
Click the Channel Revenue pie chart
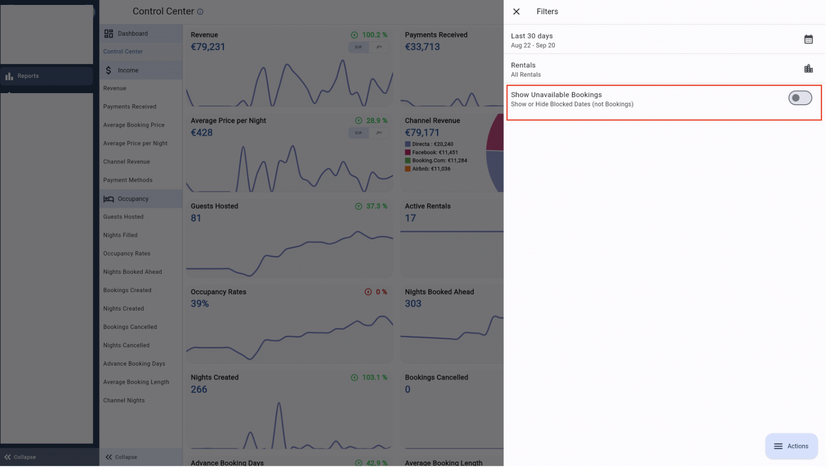(496, 155)
